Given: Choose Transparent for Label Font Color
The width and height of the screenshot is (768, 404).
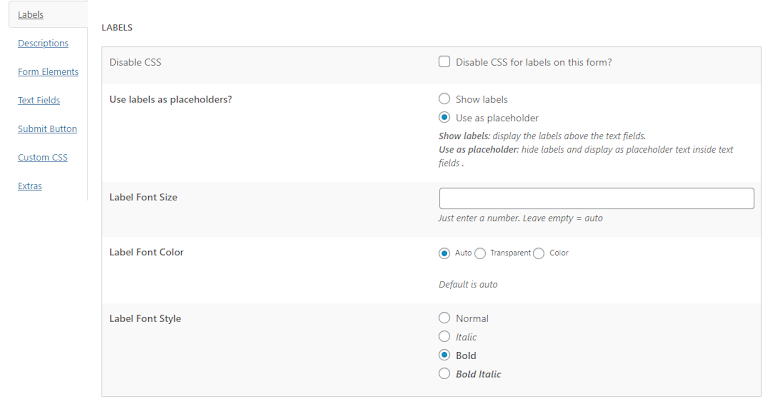Looking at the screenshot, I should tap(481, 253).
